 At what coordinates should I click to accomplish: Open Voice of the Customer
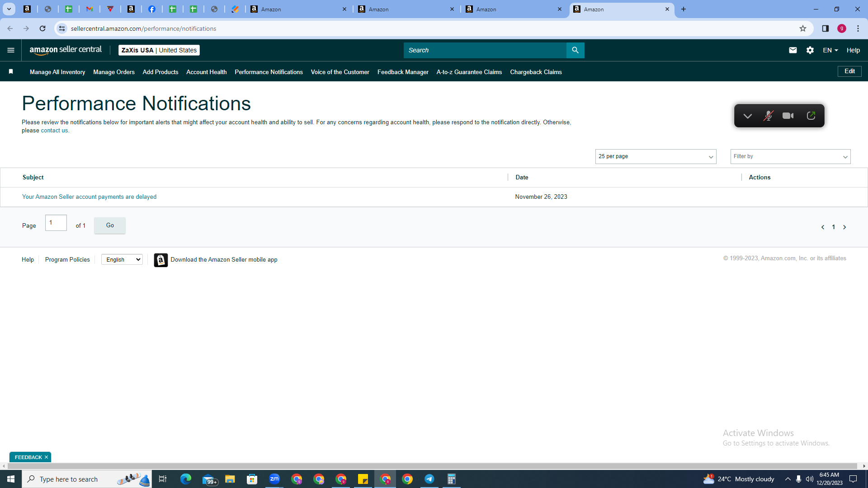point(340,72)
